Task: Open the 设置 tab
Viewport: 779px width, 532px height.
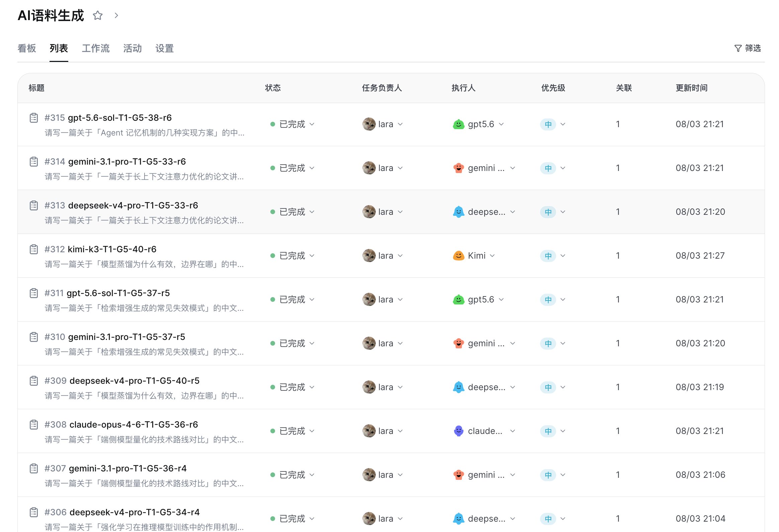Action: point(164,48)
